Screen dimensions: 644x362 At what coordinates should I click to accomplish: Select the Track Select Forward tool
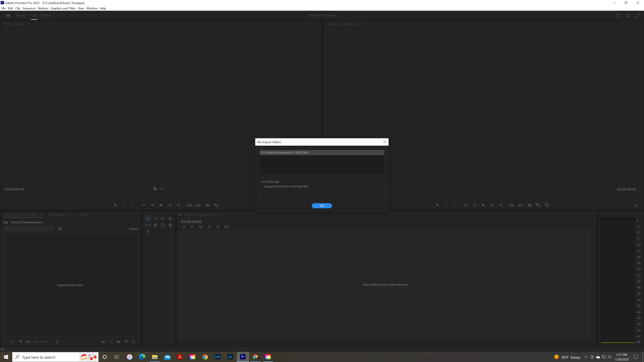(x=155, y=219)
